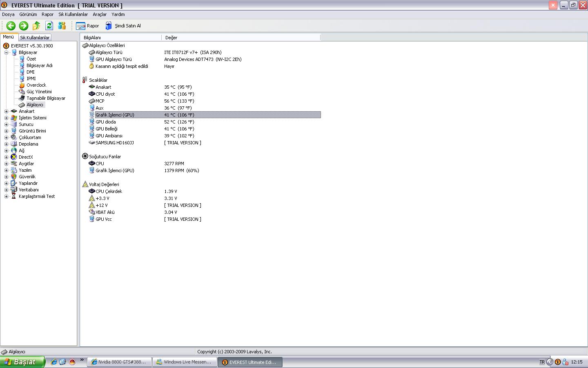588x368 pixels.
Task: Click the Refresh toolbar icon
Action: coord(49,26)
